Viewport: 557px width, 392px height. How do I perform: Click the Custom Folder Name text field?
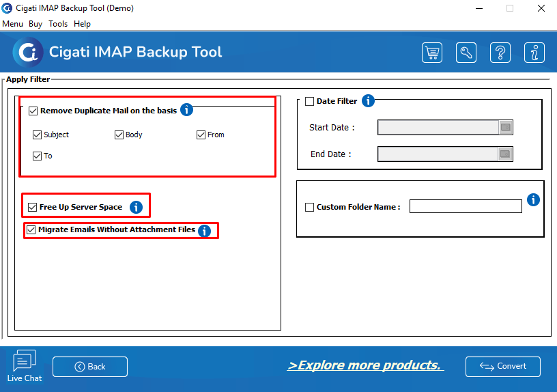click(466, 206)
